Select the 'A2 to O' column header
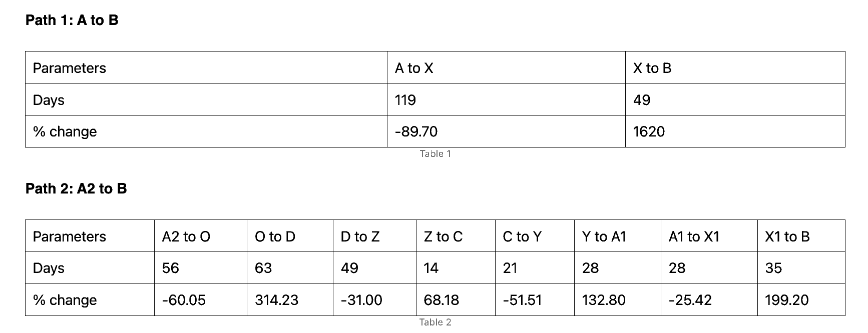This screenshot has width=868, height=333. coord(200,236)
